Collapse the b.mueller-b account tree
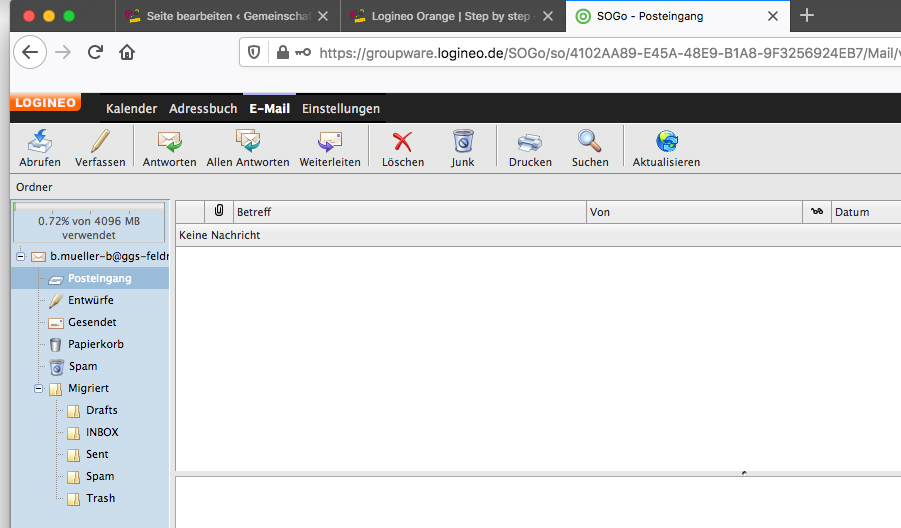 [21, 256]
